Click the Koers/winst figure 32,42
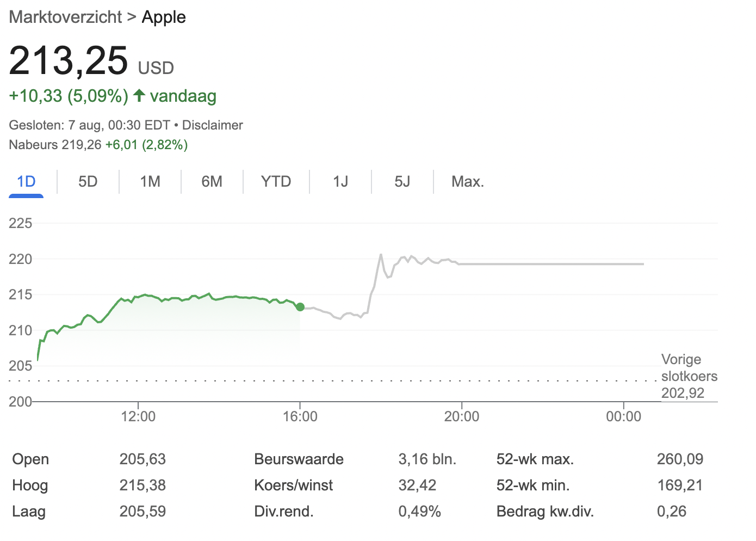 pos(418,485)
